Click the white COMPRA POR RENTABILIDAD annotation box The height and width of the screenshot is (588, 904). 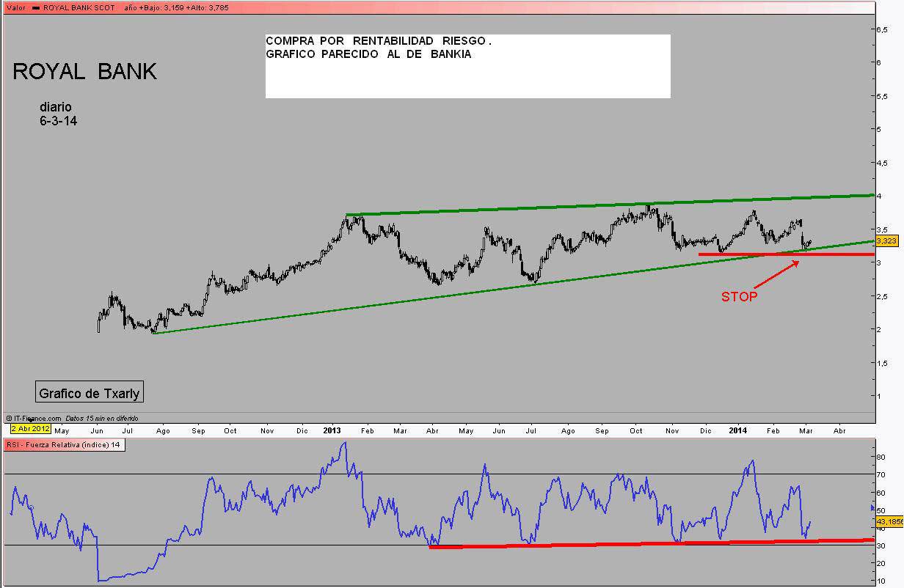(467, 66)
